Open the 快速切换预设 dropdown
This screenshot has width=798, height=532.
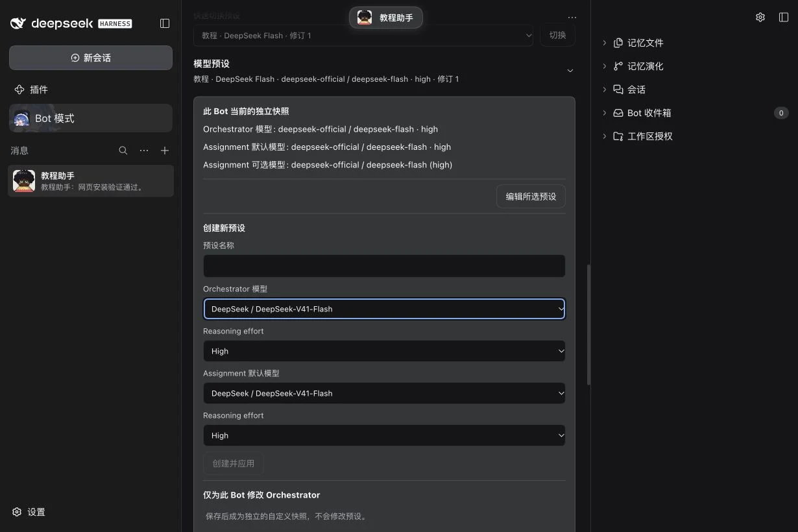pos(363,35)
